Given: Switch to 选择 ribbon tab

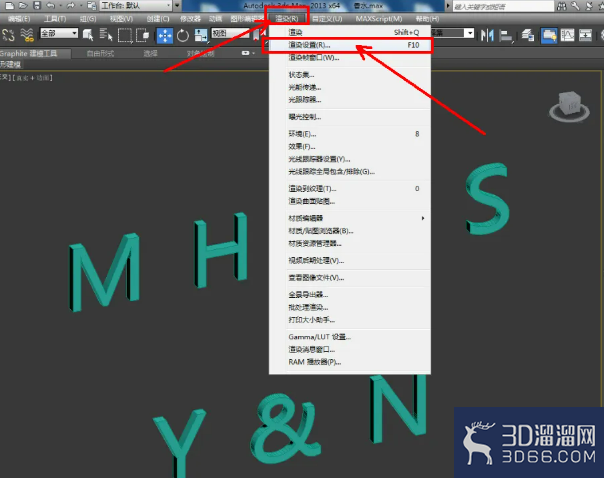Looking at the screenshot, I should pos(150,53).
